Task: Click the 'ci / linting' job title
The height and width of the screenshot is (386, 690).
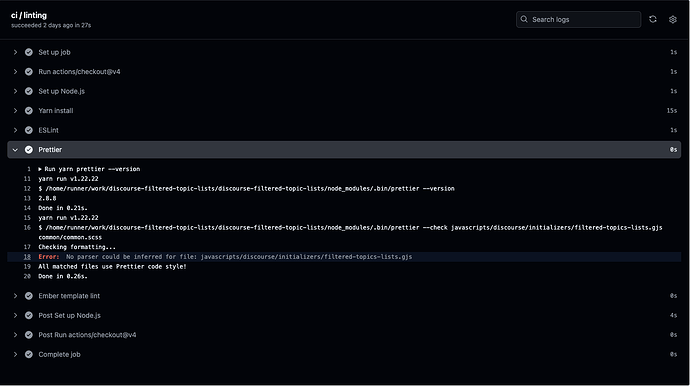Action: 29,15
